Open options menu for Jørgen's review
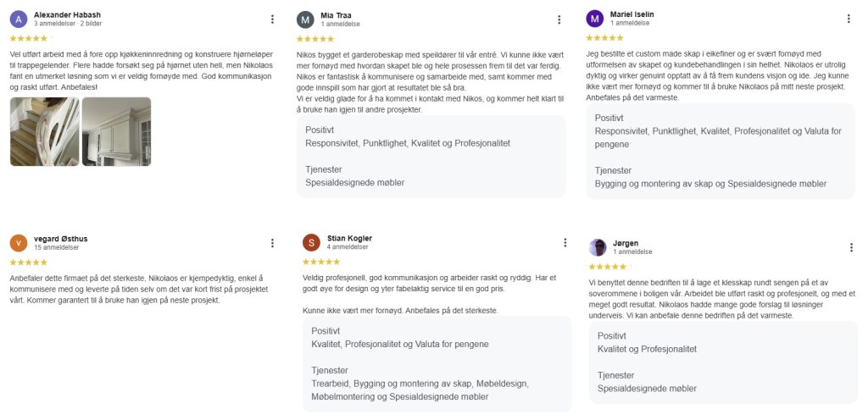 click(x=851, y=247)
